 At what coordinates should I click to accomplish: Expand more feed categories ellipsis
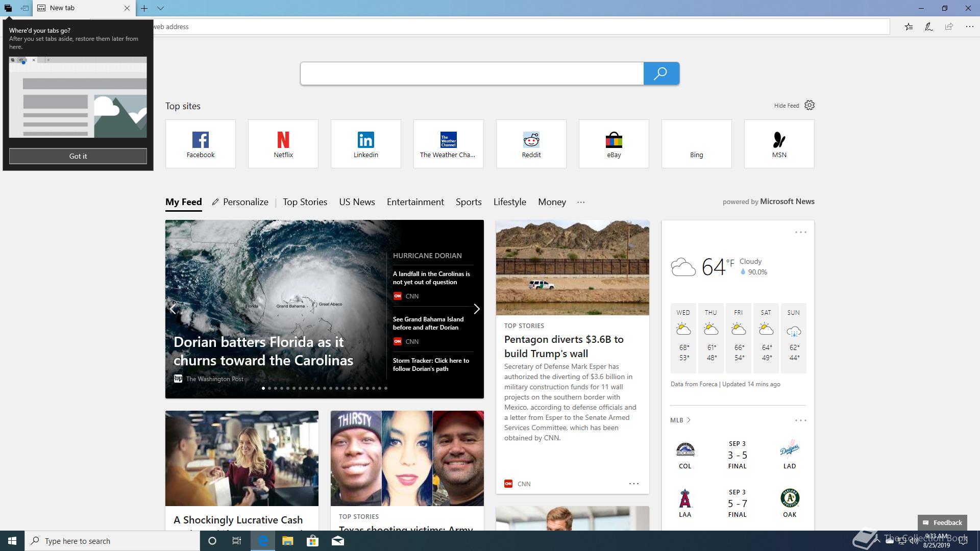(581, 202)
